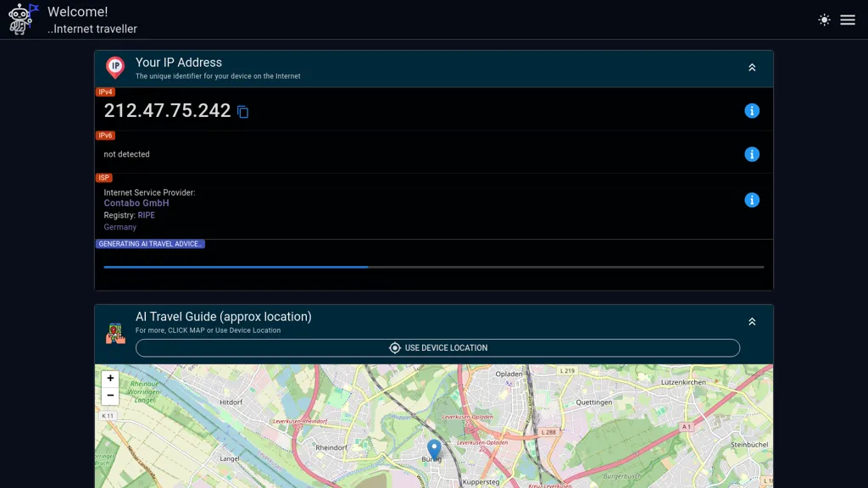Click the ISP section's info icon
The width and height of the screenshot is (868, 488).
point(752,200)
